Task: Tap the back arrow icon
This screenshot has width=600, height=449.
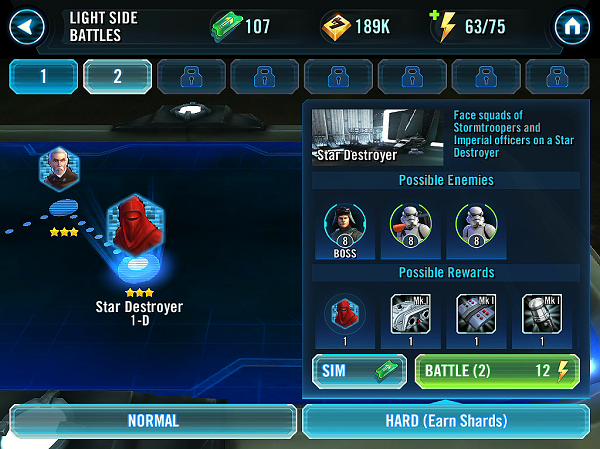Action: coord(27,27)
